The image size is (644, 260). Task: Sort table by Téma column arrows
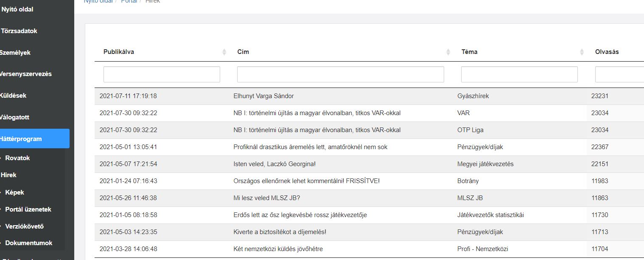click(582, 52)
